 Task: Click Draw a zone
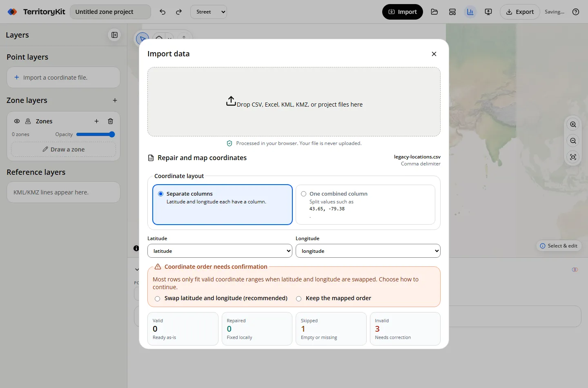click(63, 149)
